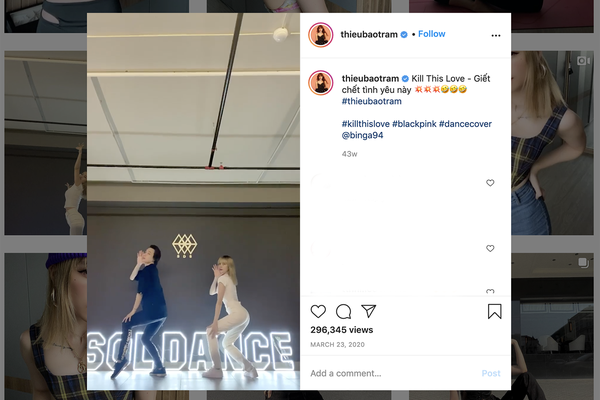
Task: Focus the Add a comment field
Action: (390, 373)
